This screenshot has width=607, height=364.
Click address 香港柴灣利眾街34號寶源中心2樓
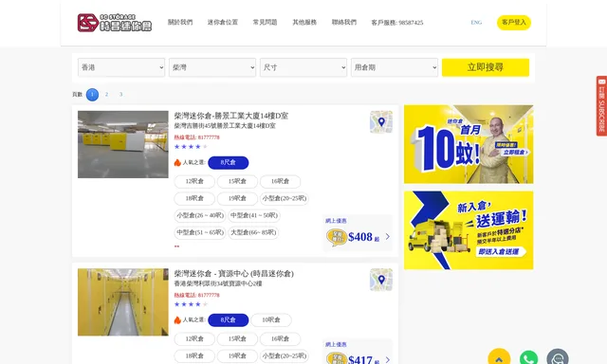click(218, 284)
